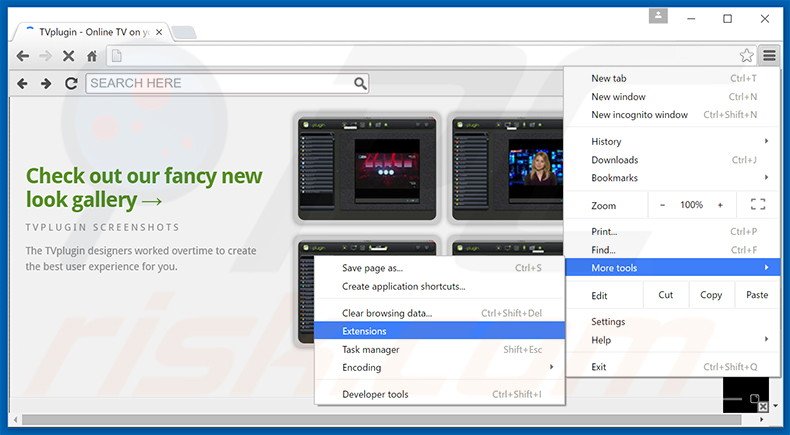This screenshot has height=435, width=790.
Task: Open the Chrome hamburger menu
Action: [x=769, y=55]
